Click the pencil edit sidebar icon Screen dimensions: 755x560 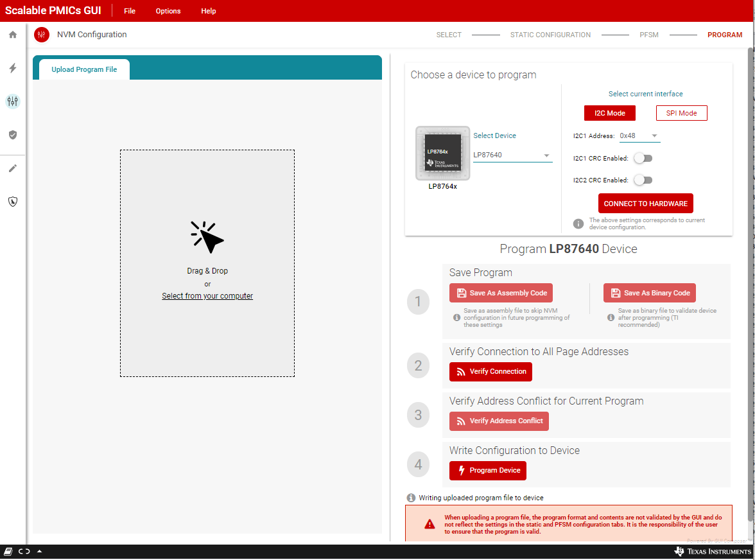click(13, 168)
